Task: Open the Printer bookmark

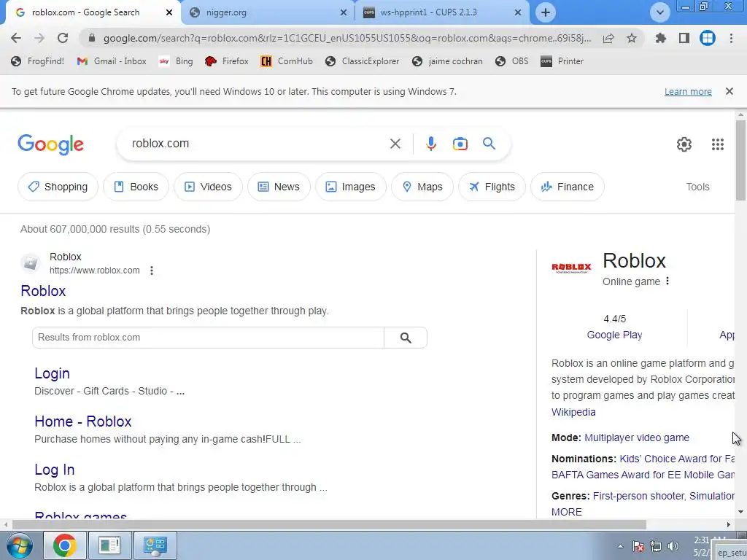Action: point(562,61)
